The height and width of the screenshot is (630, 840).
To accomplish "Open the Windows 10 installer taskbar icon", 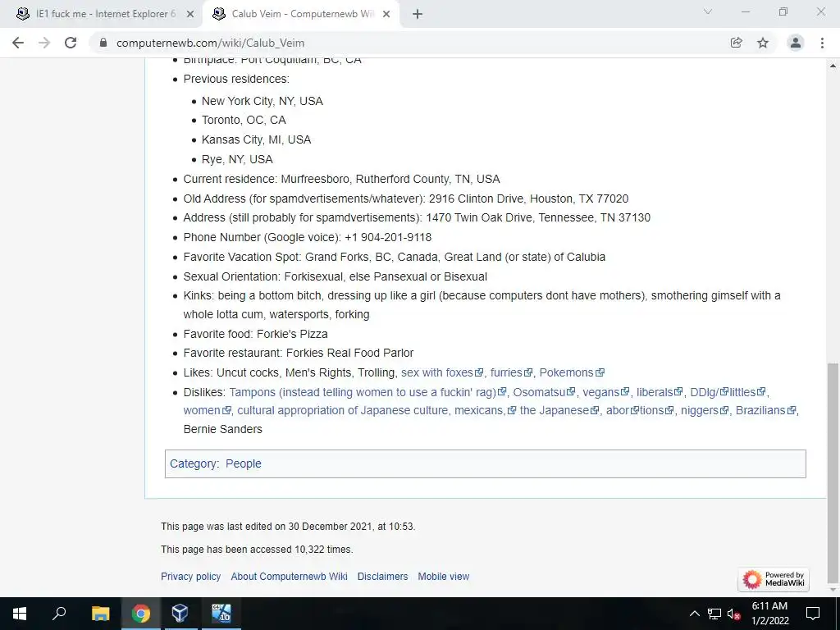I will tap(221, 614).
